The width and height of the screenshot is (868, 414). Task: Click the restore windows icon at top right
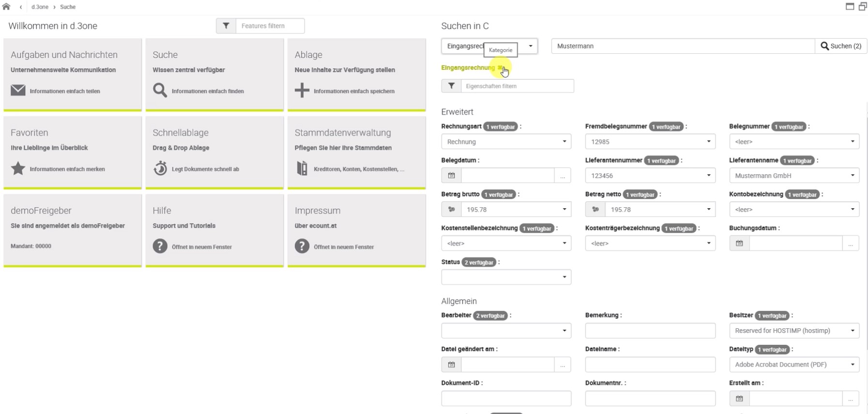tap(863, 6)
